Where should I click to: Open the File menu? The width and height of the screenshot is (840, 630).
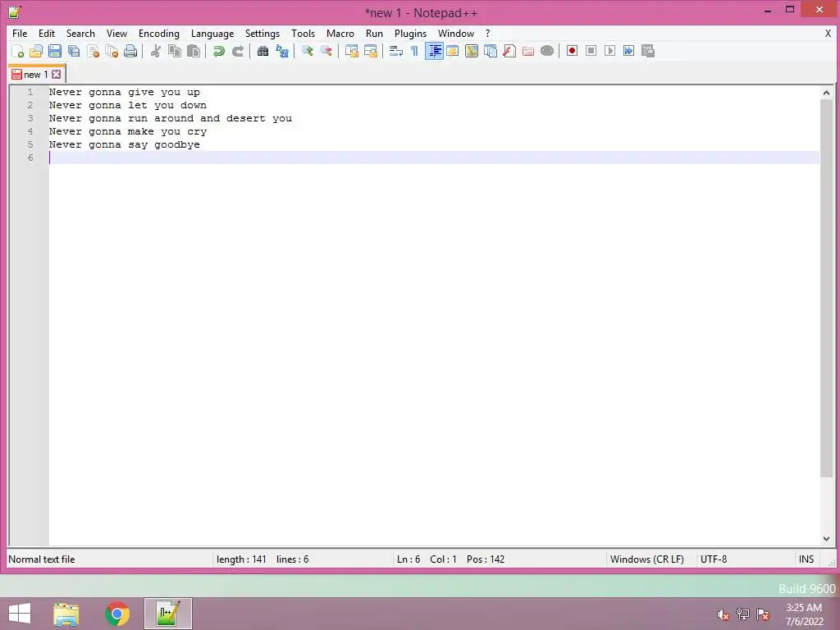[x=20, y=33]
